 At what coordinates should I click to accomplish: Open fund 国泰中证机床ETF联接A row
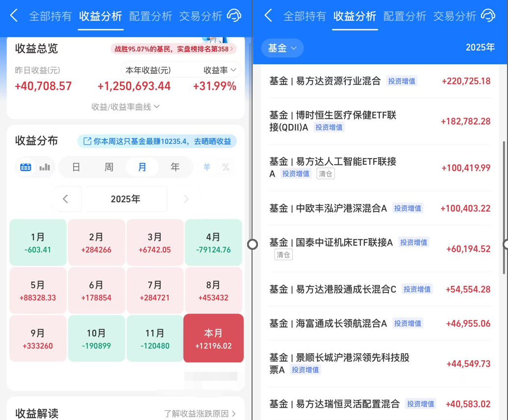380,249
